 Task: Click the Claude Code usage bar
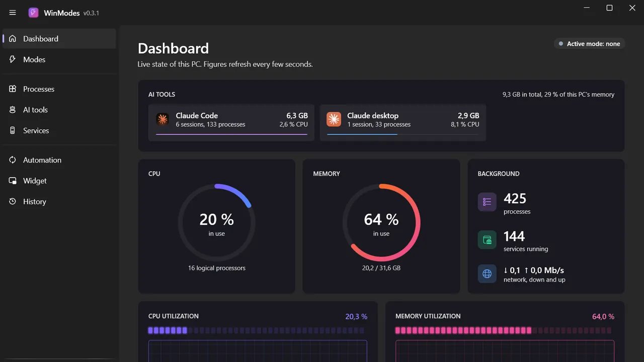click(x=231, y=134)
